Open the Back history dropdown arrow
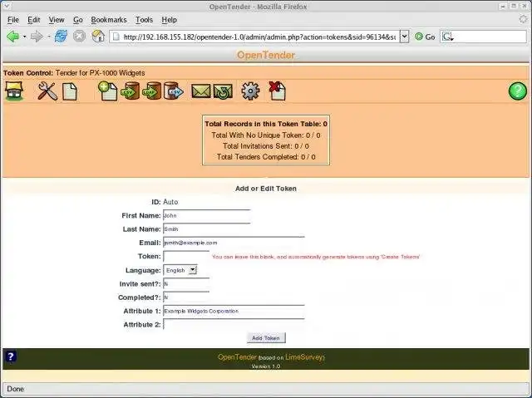The image size is (532, 398). (x=24, y=37)
